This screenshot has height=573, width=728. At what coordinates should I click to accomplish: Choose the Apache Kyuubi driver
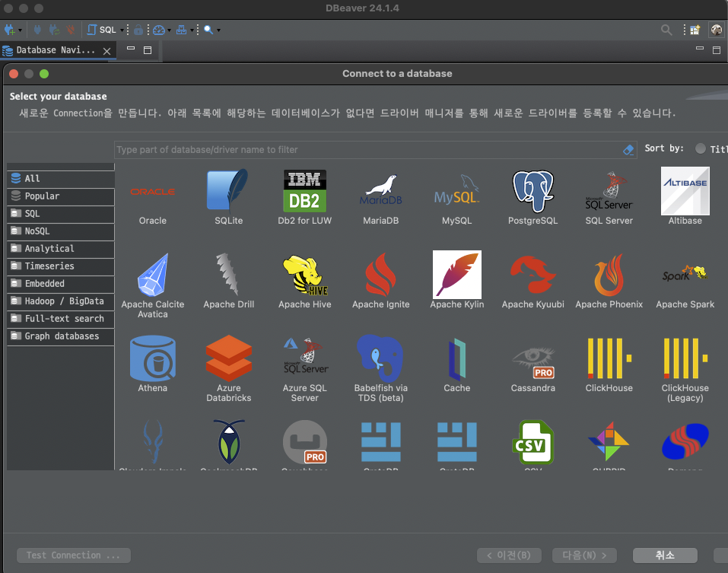pos(533,281)
